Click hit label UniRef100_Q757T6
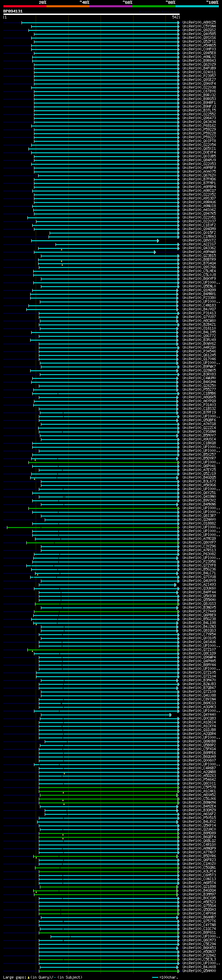 click(x=199, y=921)
